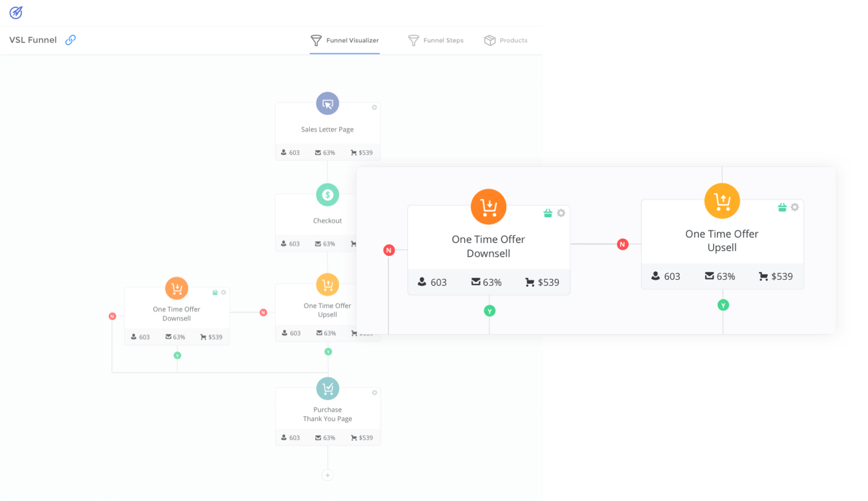Click 63% on the Purchase Thank You Page card

(325, 438)
